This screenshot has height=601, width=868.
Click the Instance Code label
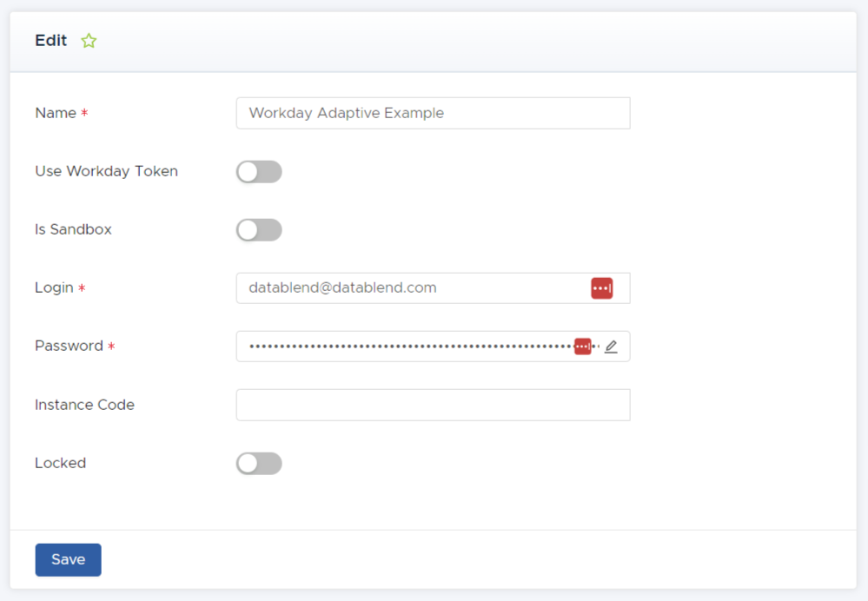84,405
